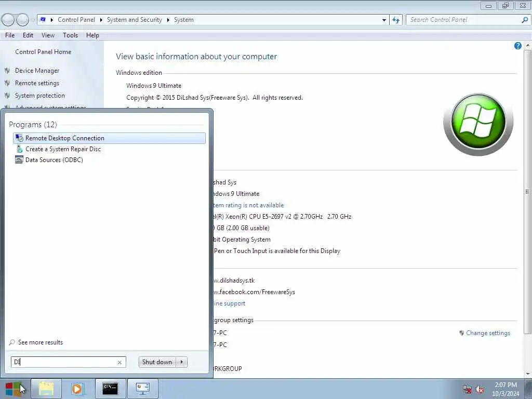The width and height of the screenshot is (532, 399).
Task: Click the vertical scrollbar of System window
Action: tap(527, 192)
